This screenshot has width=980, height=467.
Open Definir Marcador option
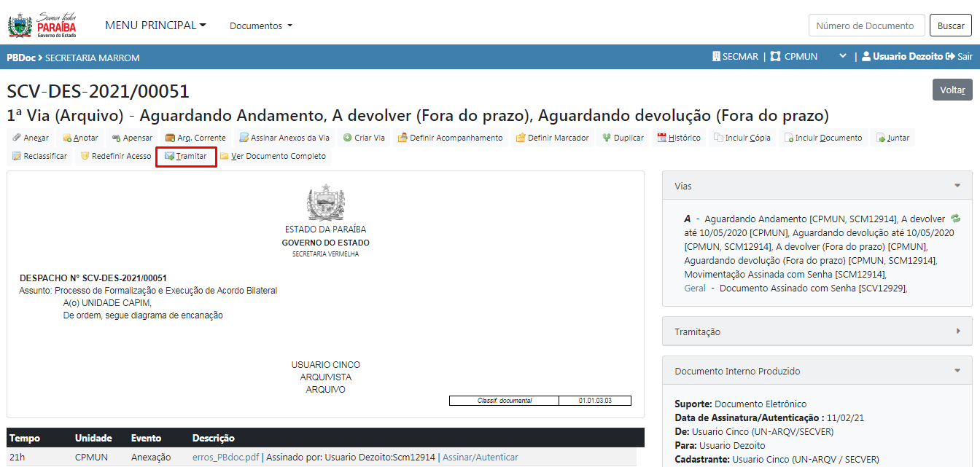[x=551, y=138]
